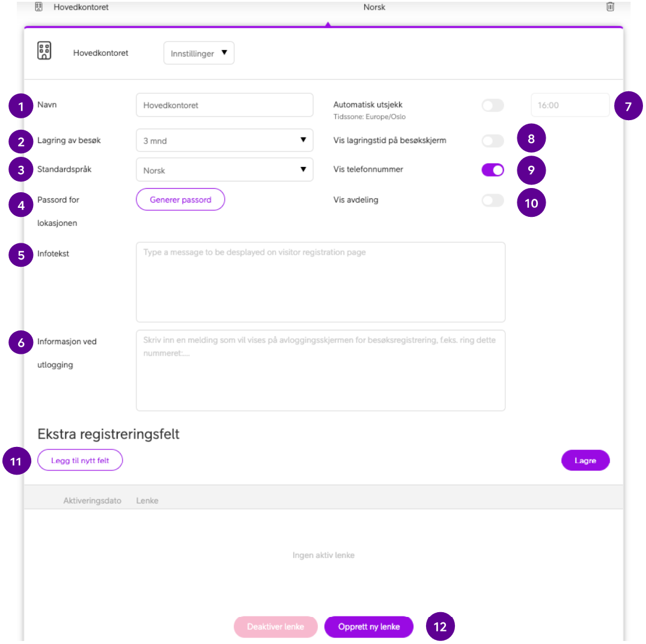
Task: Click the Lagre save button
Action: click(x=585, y=460)
